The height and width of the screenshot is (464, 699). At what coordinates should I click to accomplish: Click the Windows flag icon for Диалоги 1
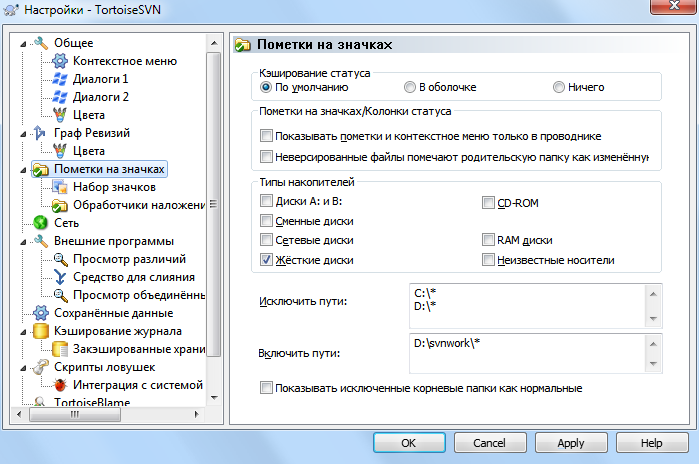pyautogui.click(x=60, y=79)
